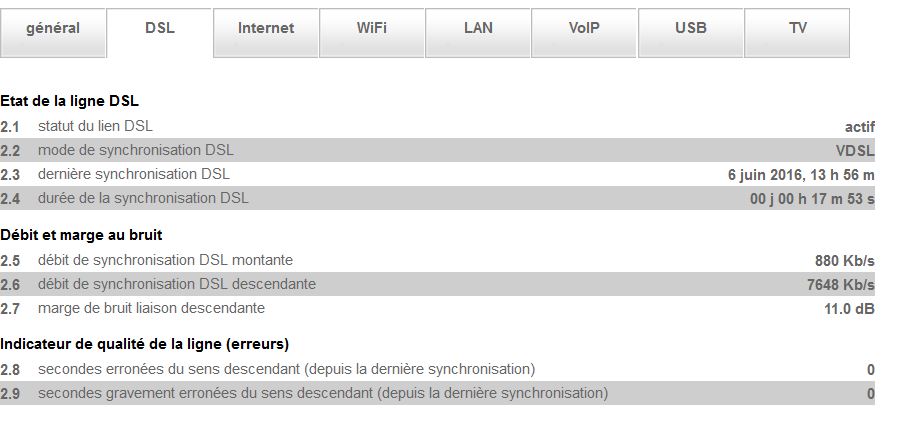Click the 'Etat de la ligne DSL' heading
Viewport: 914px width, 432px height.
(70, 101)
